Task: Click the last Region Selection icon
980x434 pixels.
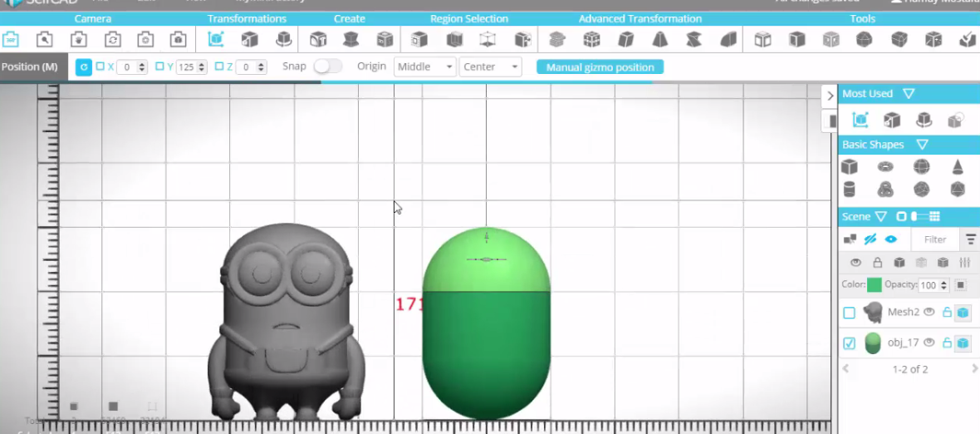Action: pos(522,39)
